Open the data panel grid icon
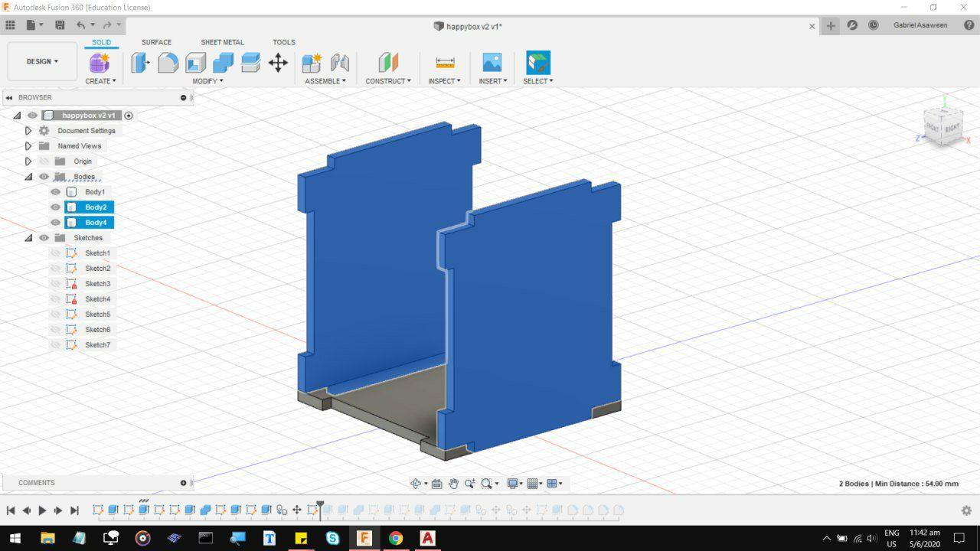 click(x=10, y=25)
